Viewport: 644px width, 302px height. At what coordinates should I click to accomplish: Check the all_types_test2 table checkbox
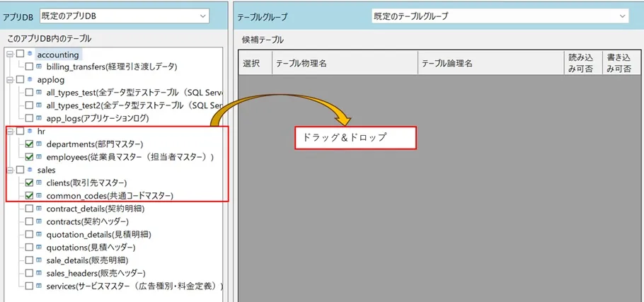point(29,105)
